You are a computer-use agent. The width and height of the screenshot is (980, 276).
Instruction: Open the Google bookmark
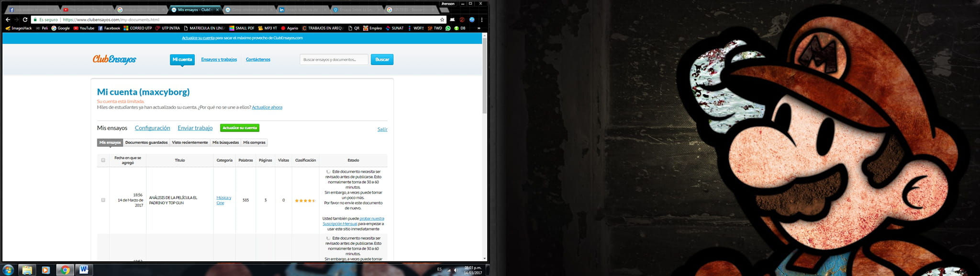click(61, 28)
